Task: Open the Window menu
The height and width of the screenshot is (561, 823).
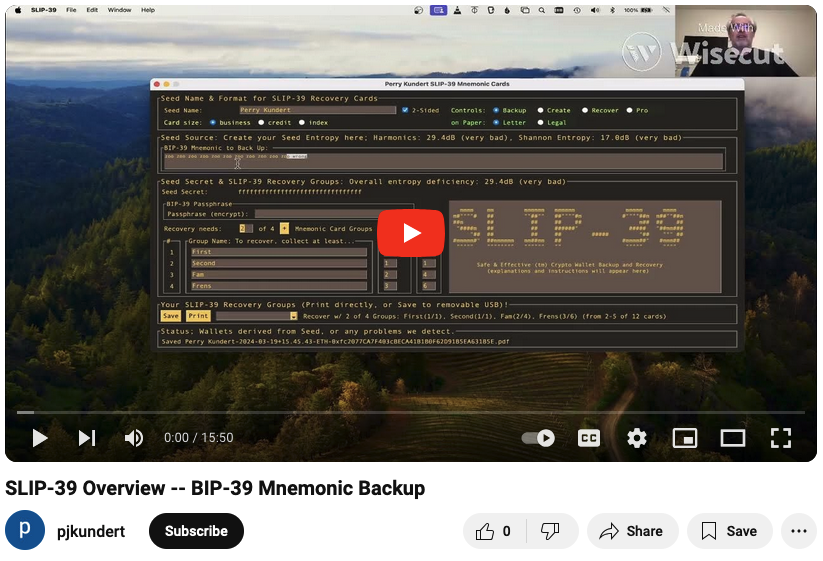Action: [x=119, y=10]
